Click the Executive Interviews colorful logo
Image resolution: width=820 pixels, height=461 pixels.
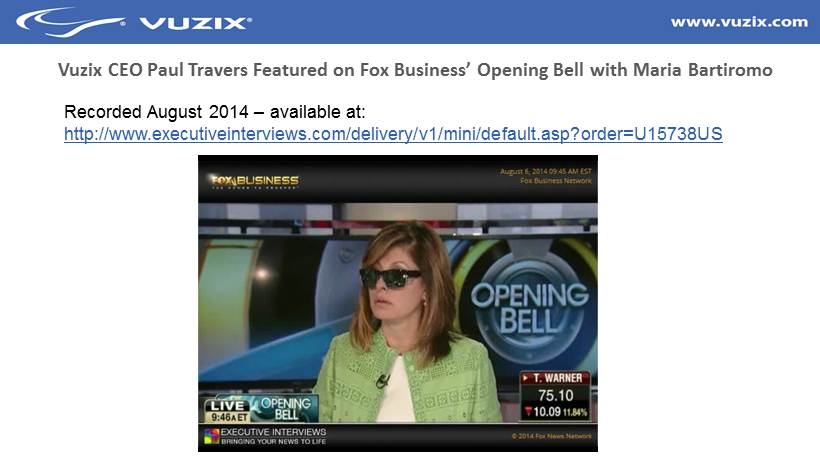(x=211, y=436)
